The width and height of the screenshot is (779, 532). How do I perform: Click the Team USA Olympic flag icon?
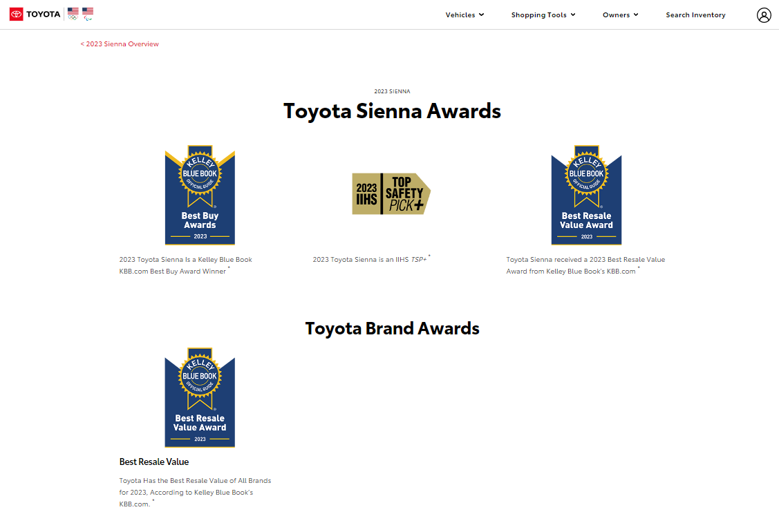pyautogui.click(x=73, y=14)
